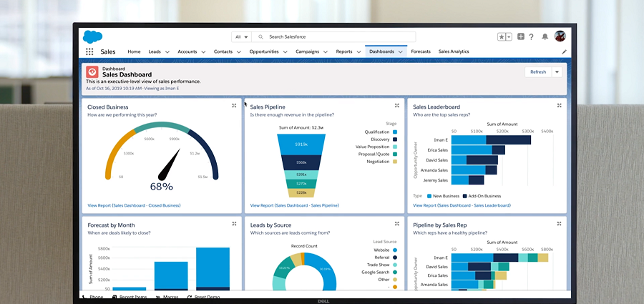Go to the Home tab
The image size is (644, 304).
point(134,52)
